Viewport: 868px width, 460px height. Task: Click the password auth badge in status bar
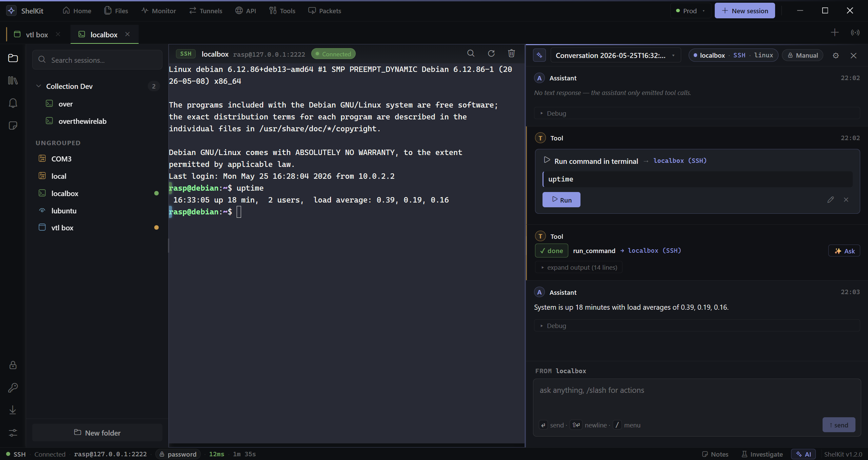pyautogui.click(x=178, y=454)
